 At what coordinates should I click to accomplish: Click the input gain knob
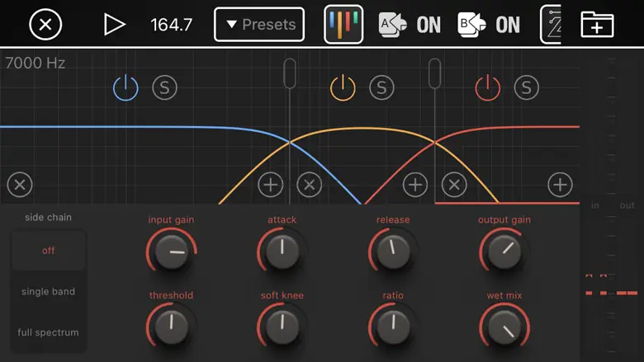click(172, 251)
